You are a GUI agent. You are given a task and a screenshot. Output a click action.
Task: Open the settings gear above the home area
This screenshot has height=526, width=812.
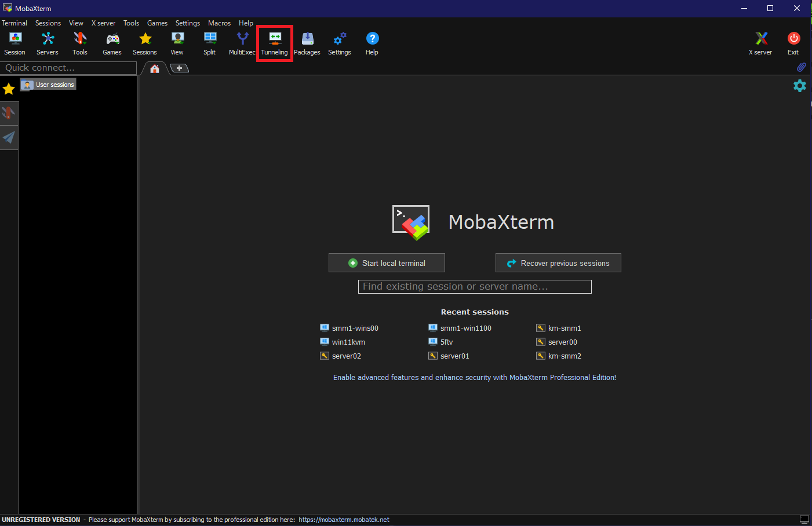click(x=799, y=86)
